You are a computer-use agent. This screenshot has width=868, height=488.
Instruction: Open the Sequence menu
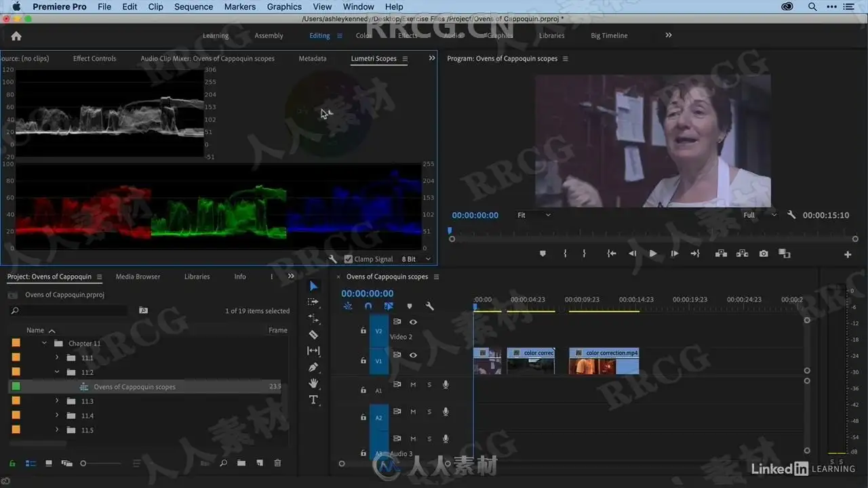click(x=193, y=7)
